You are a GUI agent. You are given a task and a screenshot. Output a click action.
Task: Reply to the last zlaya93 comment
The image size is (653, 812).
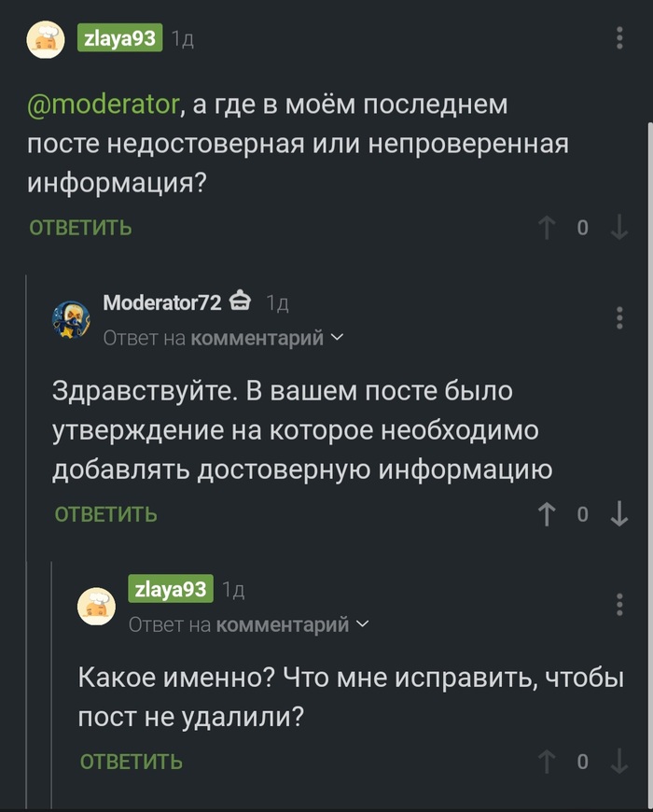pos(131,762)
